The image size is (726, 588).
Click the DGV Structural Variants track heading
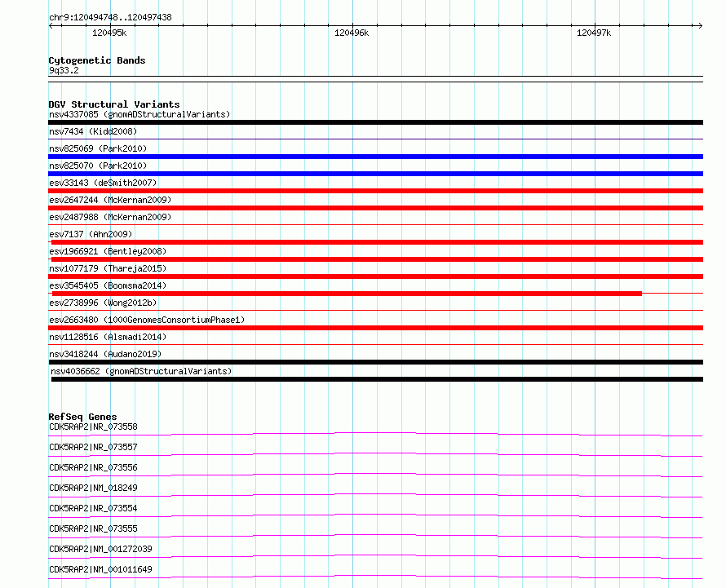click(114, 104)
